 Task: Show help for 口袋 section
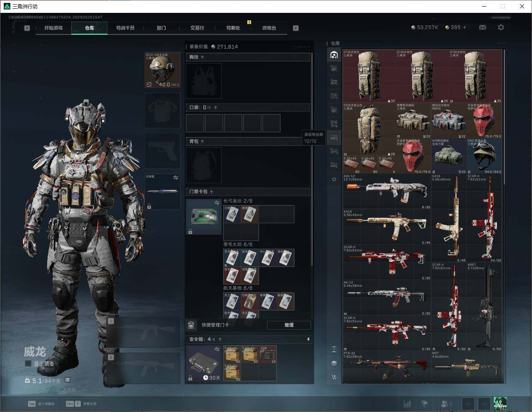click(x=216, y=108)
